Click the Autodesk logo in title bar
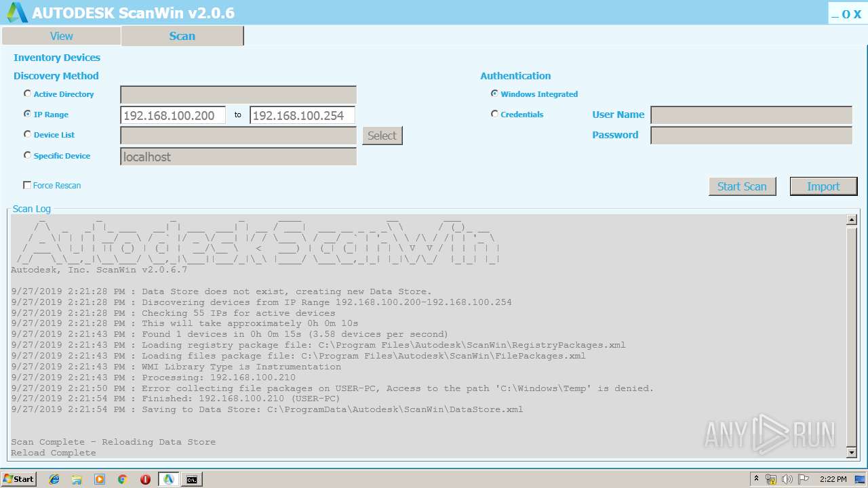 (17, 12)
